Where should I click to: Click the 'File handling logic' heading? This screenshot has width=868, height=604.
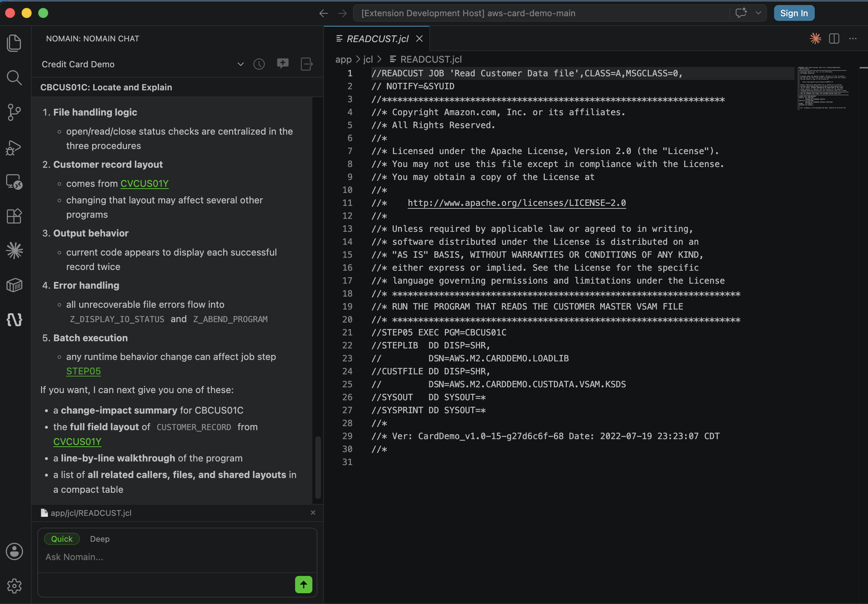click(x=95, y=112)
